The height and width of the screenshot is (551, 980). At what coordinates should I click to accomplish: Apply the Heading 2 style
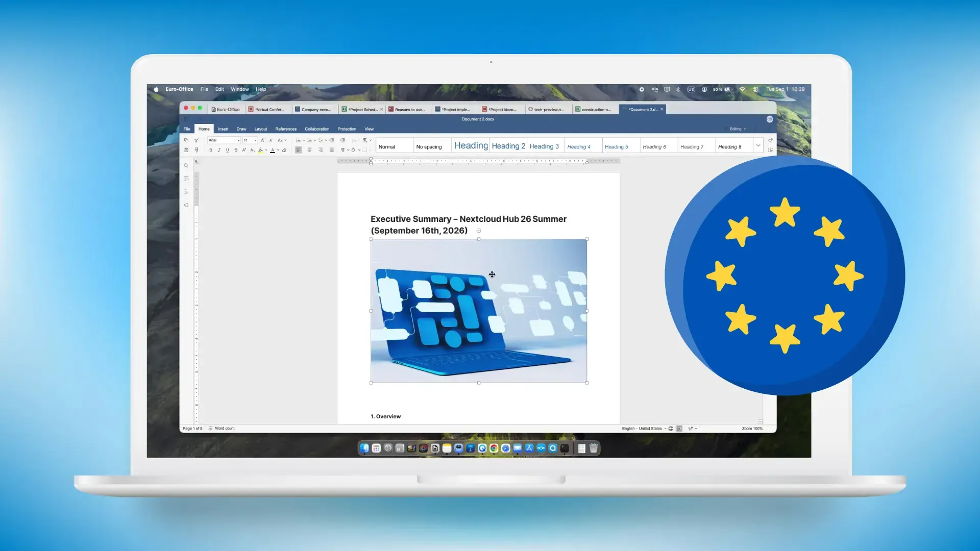(x=508, y=146)
